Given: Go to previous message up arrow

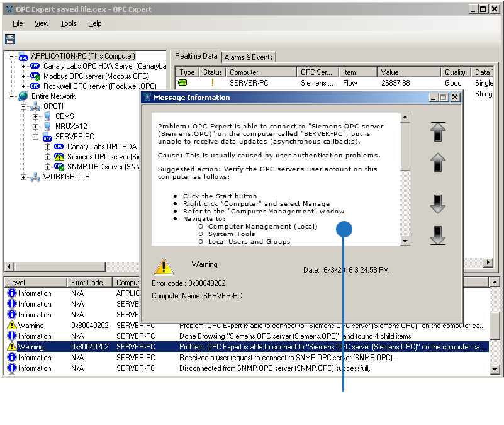Looking at the screenshot, I should pyautogui.click(x=438, y=162).
